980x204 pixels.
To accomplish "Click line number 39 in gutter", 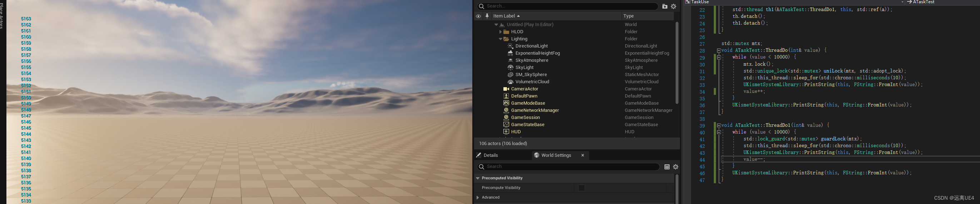I will (702, 126).
